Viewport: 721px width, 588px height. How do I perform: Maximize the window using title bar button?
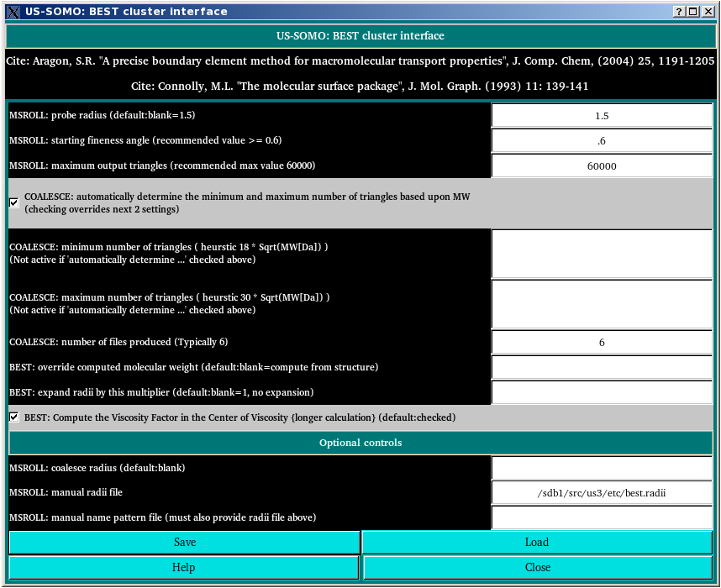[x=692, y=11]
